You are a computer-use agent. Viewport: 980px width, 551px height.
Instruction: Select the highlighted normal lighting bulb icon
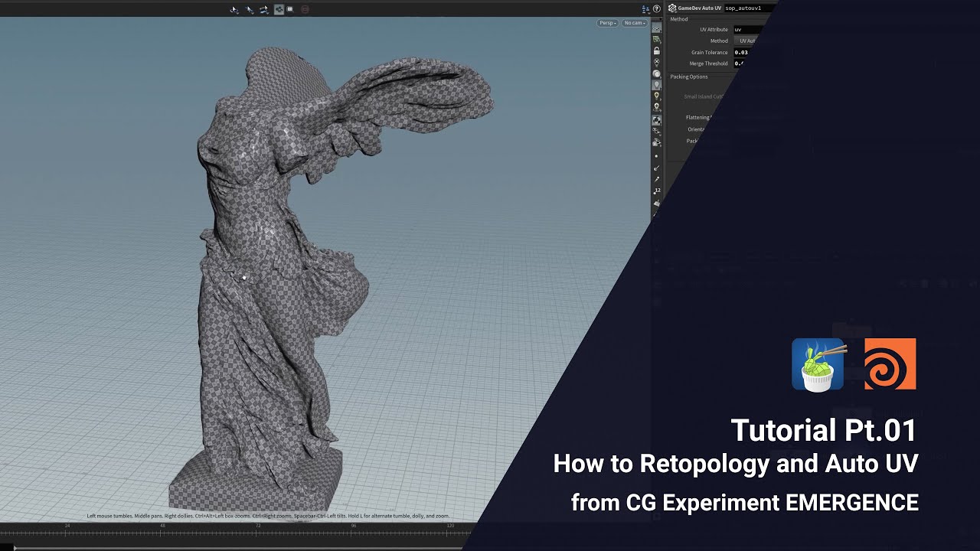pos(657,85)
